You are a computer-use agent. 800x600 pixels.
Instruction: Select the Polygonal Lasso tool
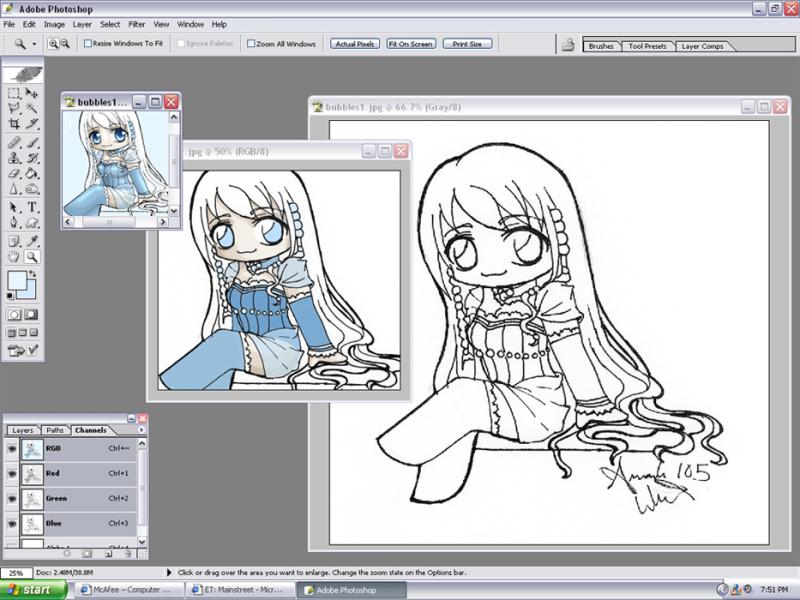pyautogui.click(x=14, y=108)
